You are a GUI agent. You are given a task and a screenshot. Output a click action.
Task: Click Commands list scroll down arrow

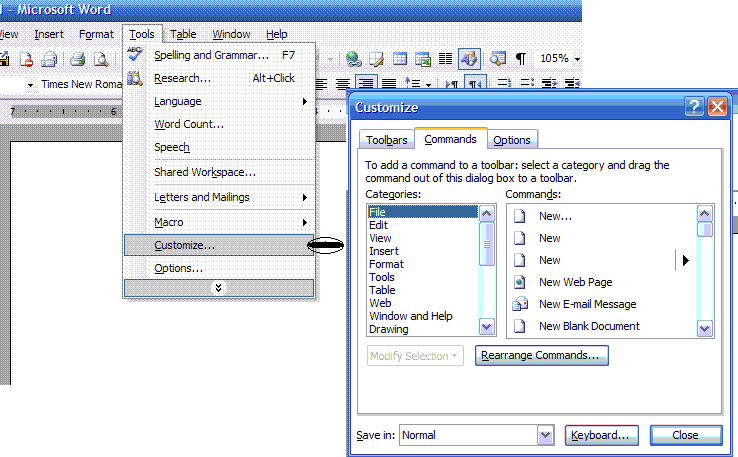tap(705, 329)
